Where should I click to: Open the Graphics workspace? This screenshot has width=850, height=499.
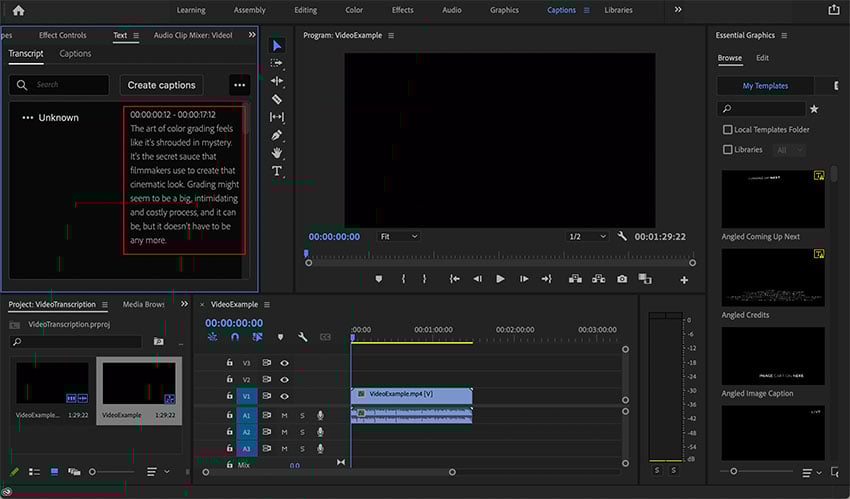point(504,10)
